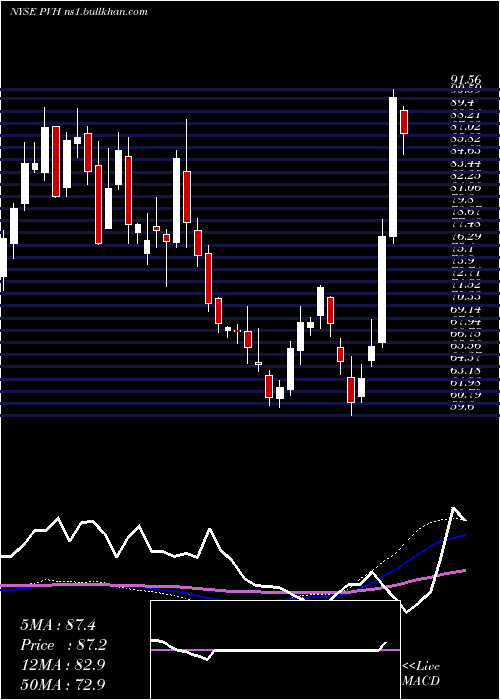500x700 pixels.
Task: Click the 59.6 bottom price label
Action: pyautogui.click(x=462, y=406)
